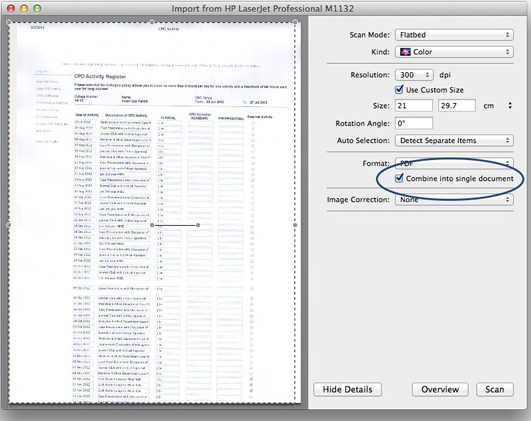
Task: Click the 'dpi' label next to Resolution
Action: tap(445, 75)
